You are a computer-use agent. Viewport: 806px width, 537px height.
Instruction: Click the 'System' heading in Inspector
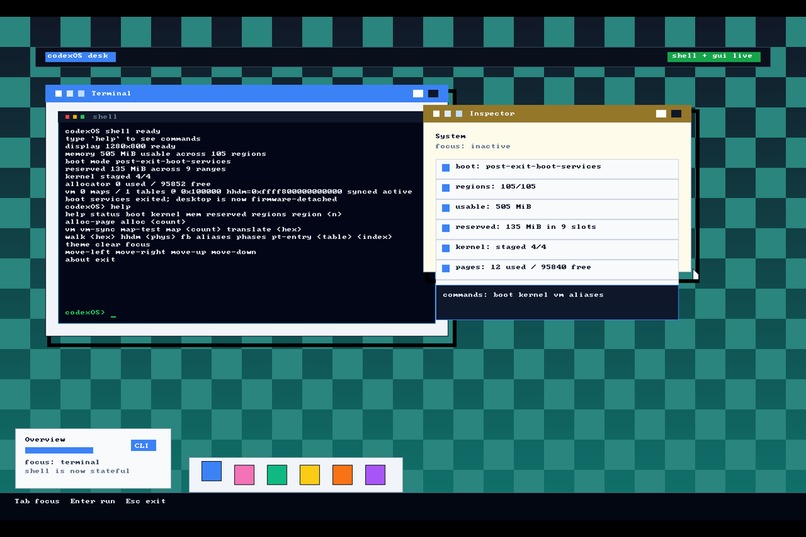[x=450, y=136]
